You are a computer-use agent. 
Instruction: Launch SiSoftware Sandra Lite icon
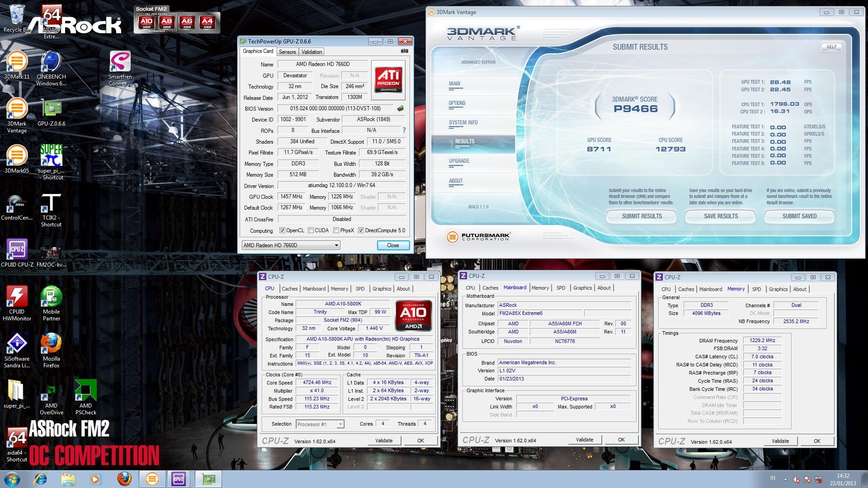[17, 351]
